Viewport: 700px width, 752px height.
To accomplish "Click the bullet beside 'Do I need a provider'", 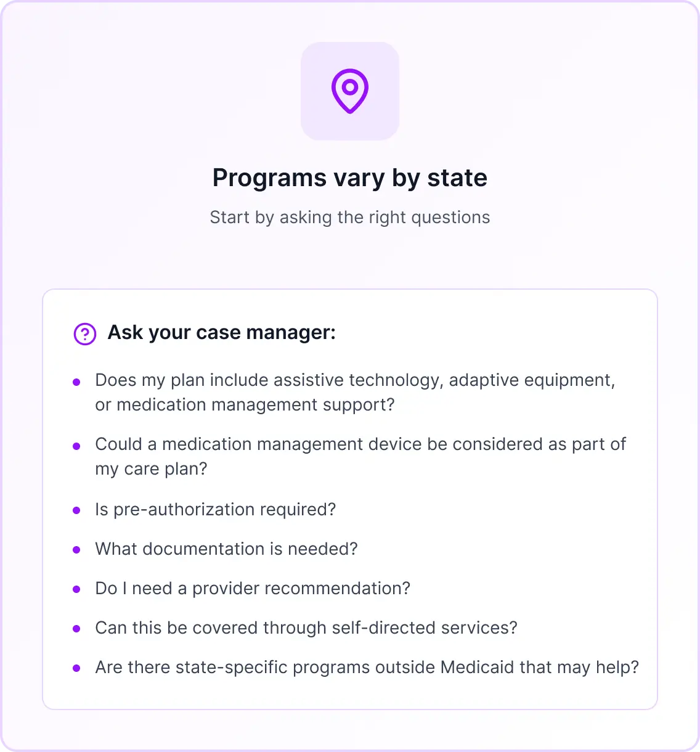I will point(76,589).
